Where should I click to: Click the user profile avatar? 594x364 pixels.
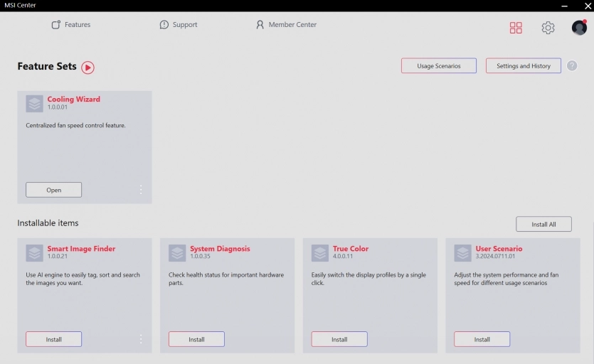click(579, 28)
